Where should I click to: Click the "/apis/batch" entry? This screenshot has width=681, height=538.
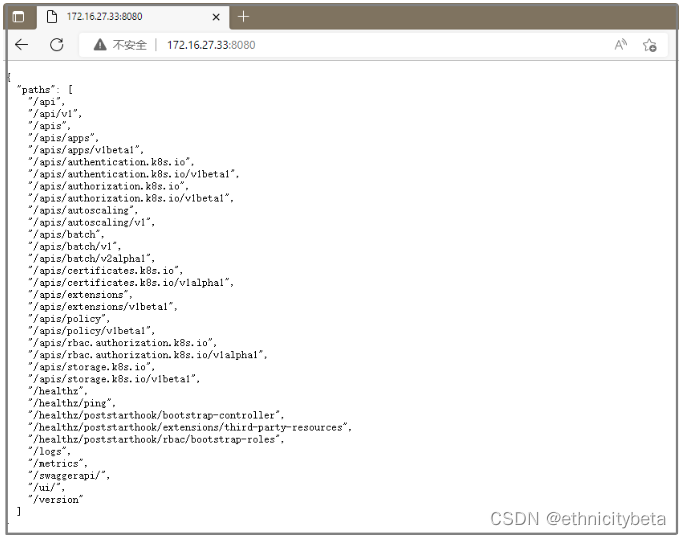tap(66, 234)
